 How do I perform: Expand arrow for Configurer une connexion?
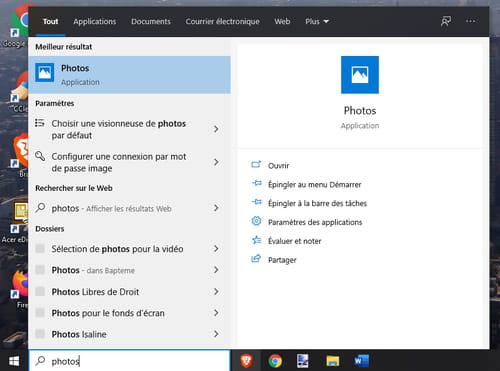pyautogui.click(x=216, y=162)
